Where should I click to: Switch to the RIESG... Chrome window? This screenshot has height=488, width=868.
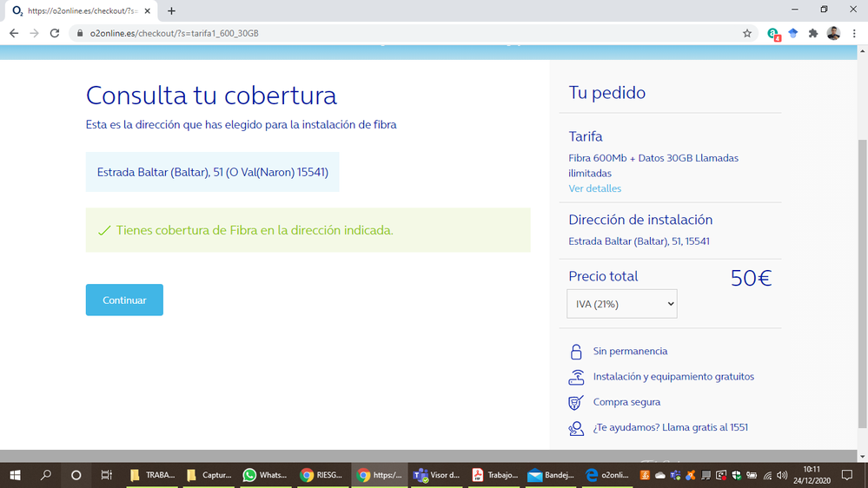[x=321, y=475]
